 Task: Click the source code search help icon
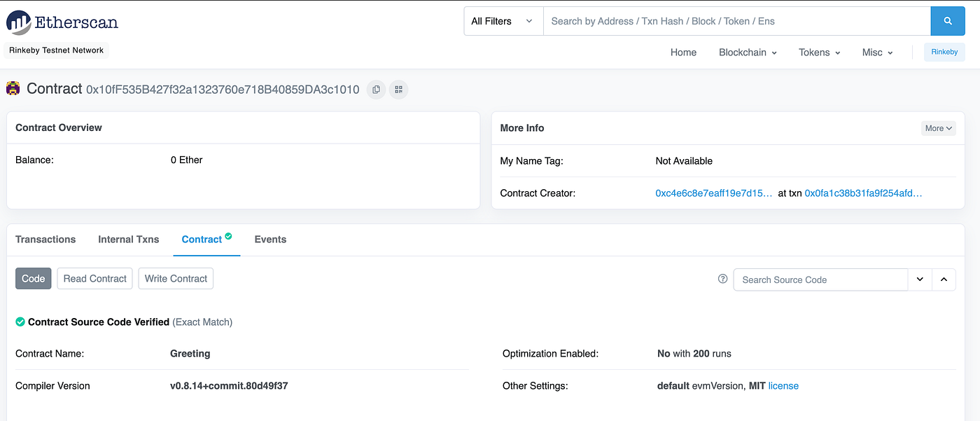pos(723,279)
